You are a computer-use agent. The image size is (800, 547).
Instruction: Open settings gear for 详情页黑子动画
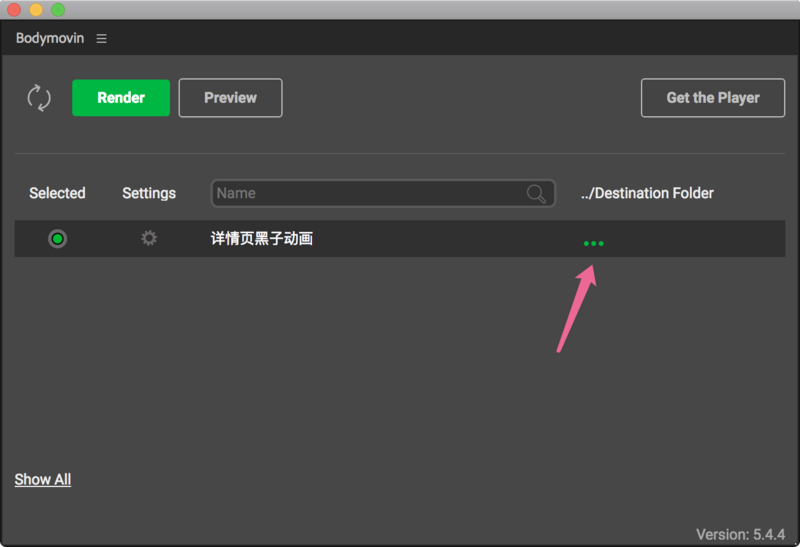(x=149, y=238)
